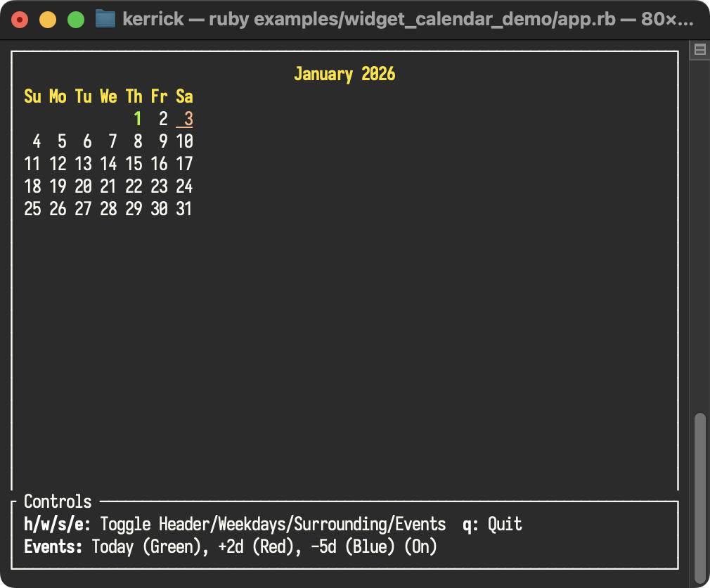
Task: Select day 8 in calendar
Action: coord(138,141)
